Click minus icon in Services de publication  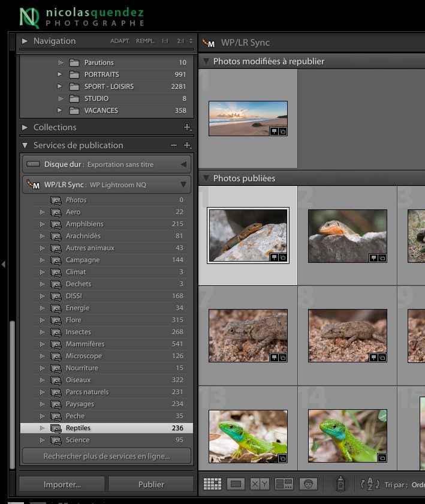[x=174, y=145]
